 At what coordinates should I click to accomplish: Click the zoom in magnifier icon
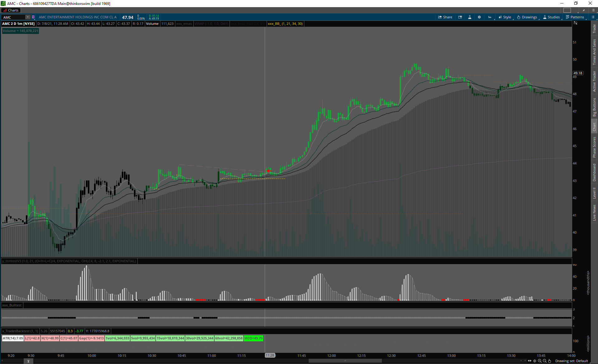[x=540, y=361]
